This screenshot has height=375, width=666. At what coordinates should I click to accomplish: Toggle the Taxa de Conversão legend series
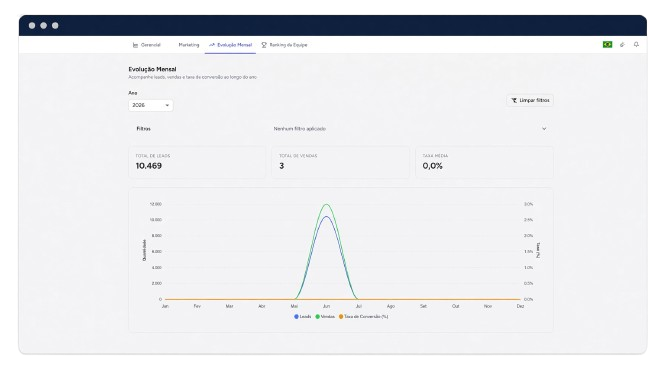pyautogui.click(x=363, y=317)
